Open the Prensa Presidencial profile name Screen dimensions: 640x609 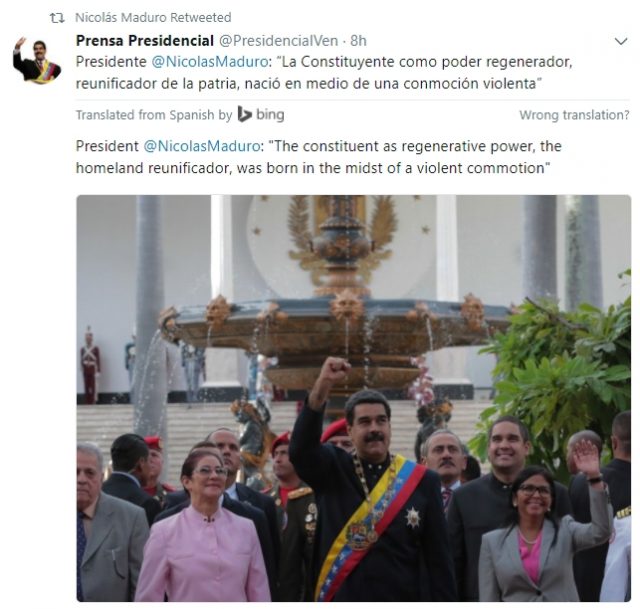[x=145, y=41]
